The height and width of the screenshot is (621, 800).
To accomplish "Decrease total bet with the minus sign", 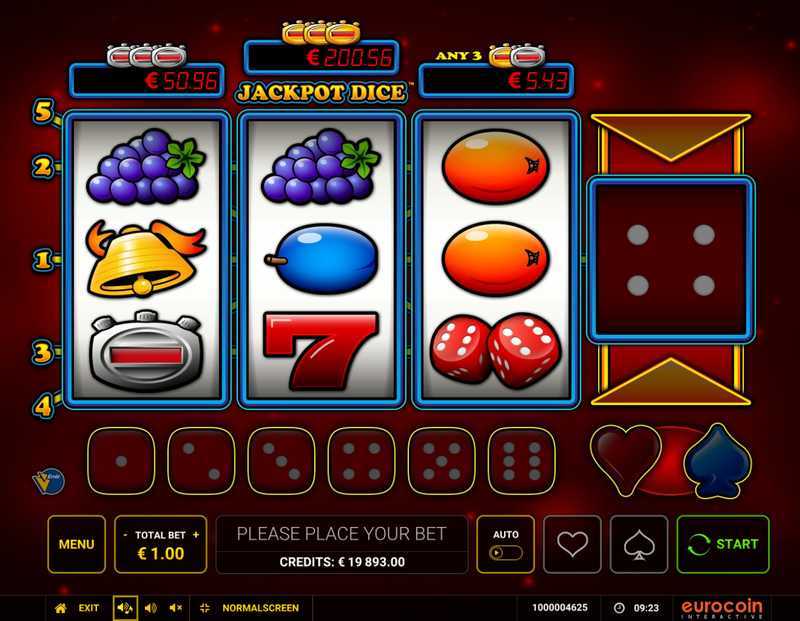I will [126, 535].
